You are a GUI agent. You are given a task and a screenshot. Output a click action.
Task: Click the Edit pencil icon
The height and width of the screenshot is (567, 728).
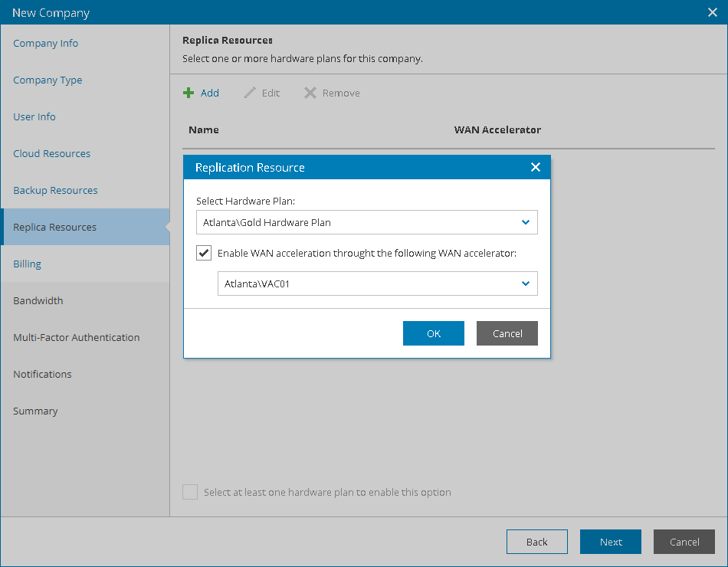250,93
